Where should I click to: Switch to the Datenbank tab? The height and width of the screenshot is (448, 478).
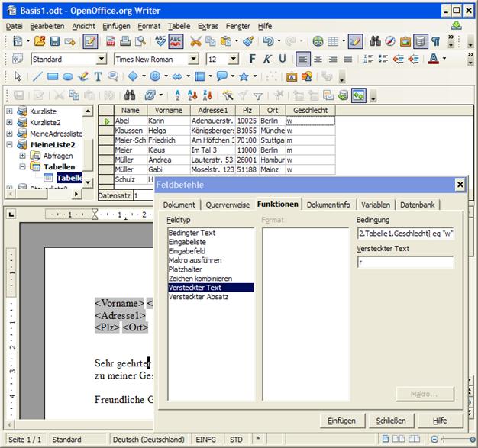418,205
